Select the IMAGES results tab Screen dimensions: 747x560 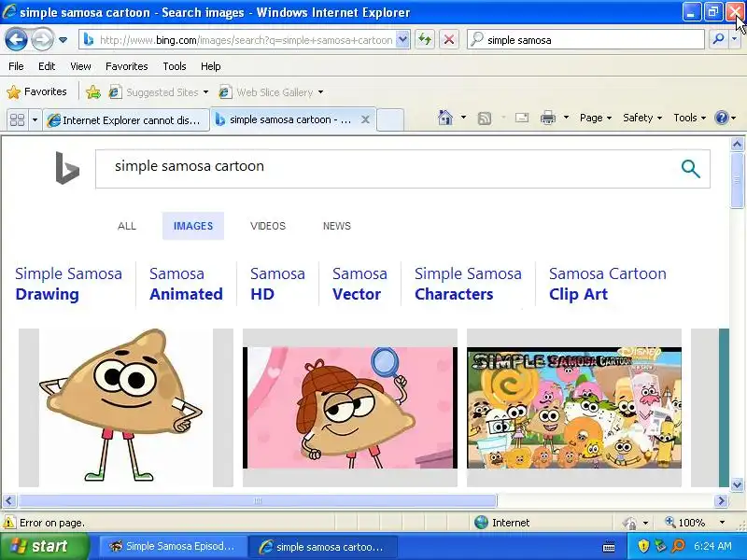click(193, 226)
